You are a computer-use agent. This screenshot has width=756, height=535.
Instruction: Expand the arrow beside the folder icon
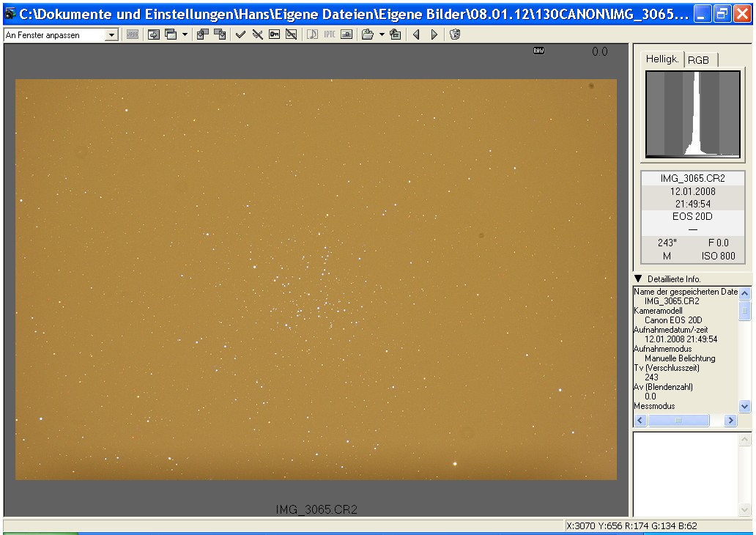coord(382,34)
